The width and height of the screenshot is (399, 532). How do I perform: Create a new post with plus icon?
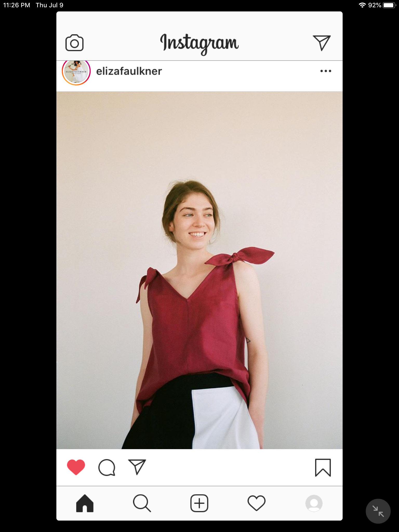pos(199,503)
